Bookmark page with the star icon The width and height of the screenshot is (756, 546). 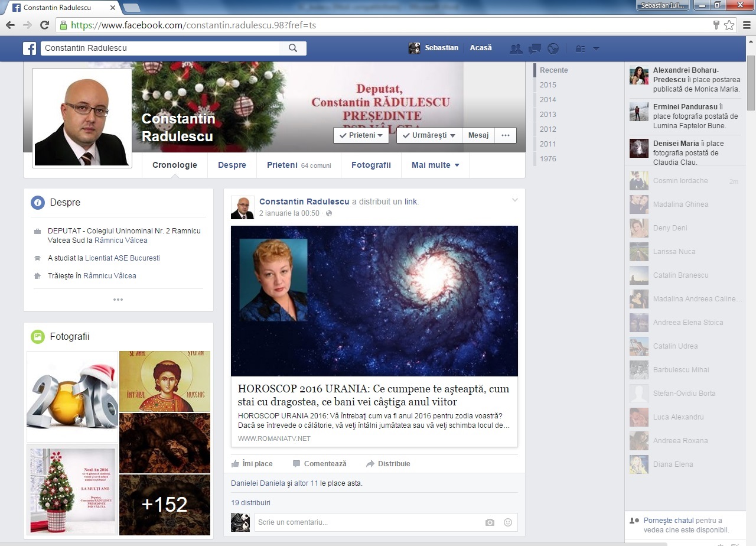[x=729, y=25]
